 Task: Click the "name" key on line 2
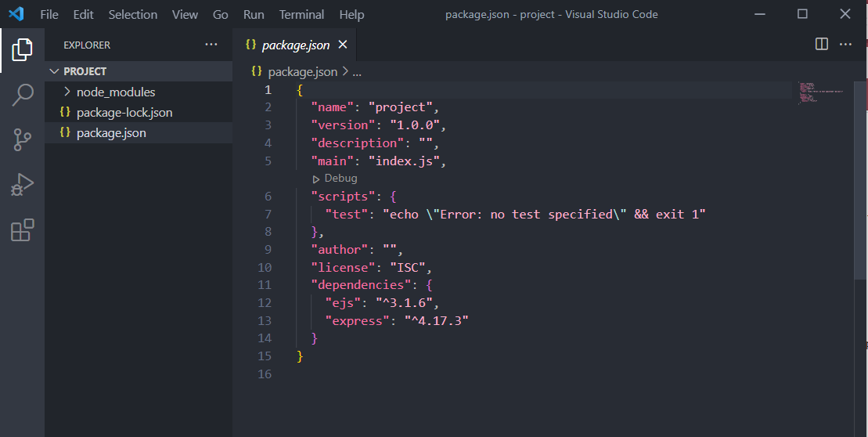(332, 107)
